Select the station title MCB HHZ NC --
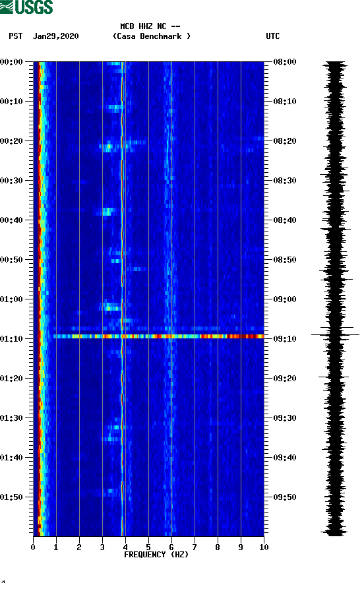Viewport: 364px width, 589px height. pyautogui.click(x=150, y=26)
